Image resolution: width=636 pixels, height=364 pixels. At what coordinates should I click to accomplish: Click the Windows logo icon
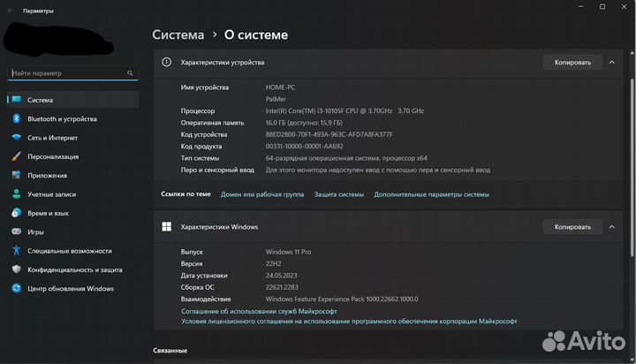point(166,226)
